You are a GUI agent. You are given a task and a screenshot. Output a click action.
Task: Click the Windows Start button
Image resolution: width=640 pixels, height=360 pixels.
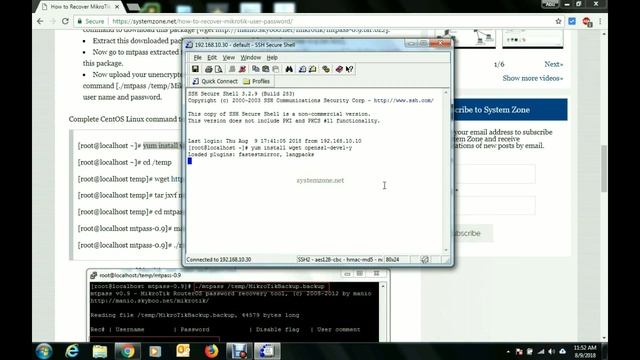tap(44, 351)
